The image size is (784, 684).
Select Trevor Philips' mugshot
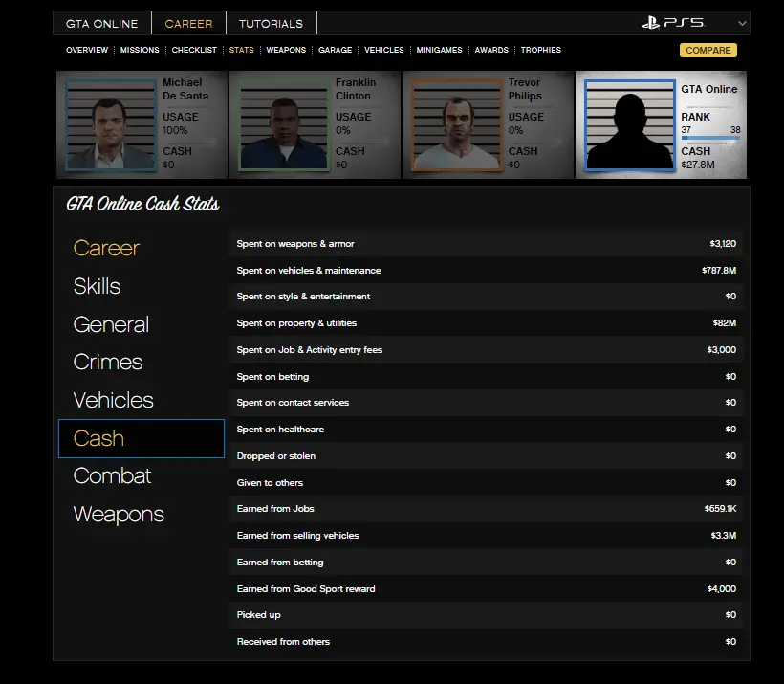pos(456,124)
